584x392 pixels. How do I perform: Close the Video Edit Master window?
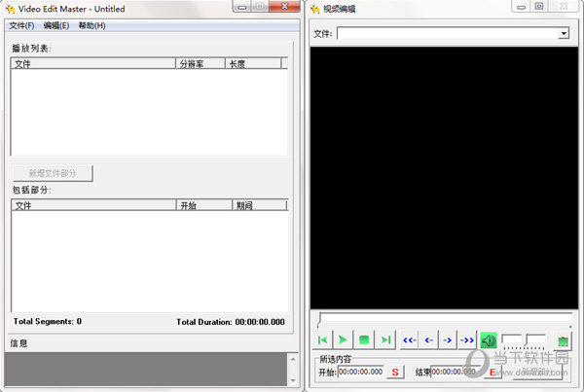284,7
